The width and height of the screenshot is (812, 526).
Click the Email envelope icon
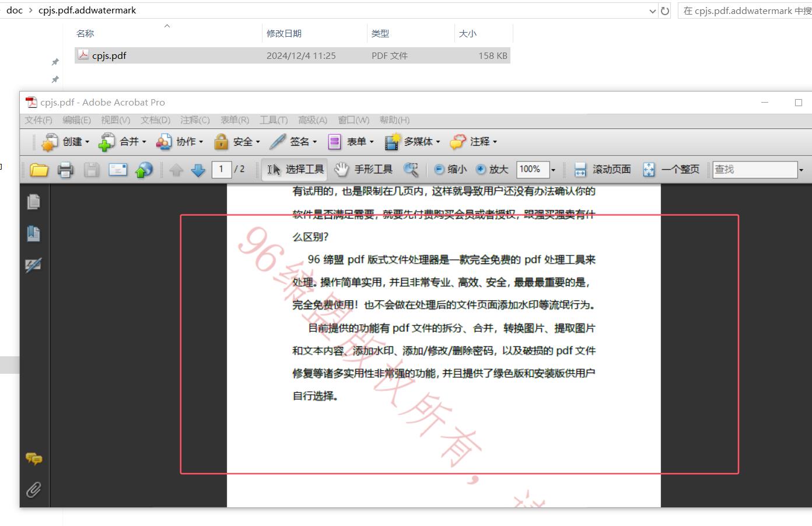118,170
